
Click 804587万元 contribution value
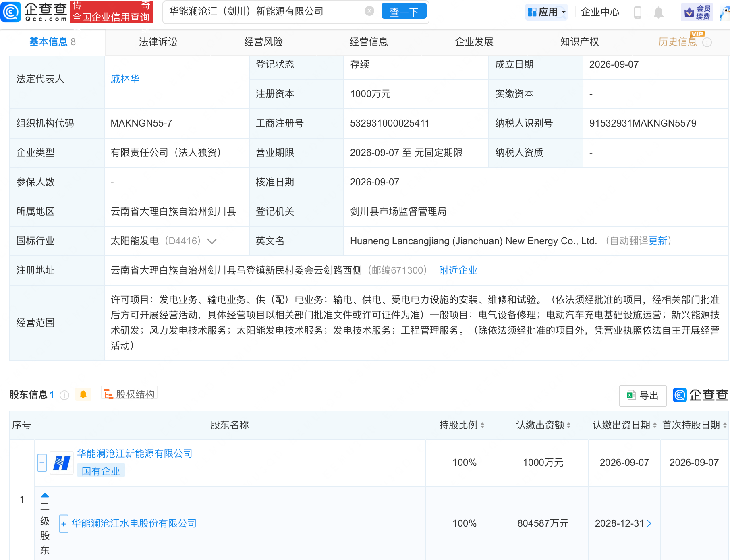point(543,523)
